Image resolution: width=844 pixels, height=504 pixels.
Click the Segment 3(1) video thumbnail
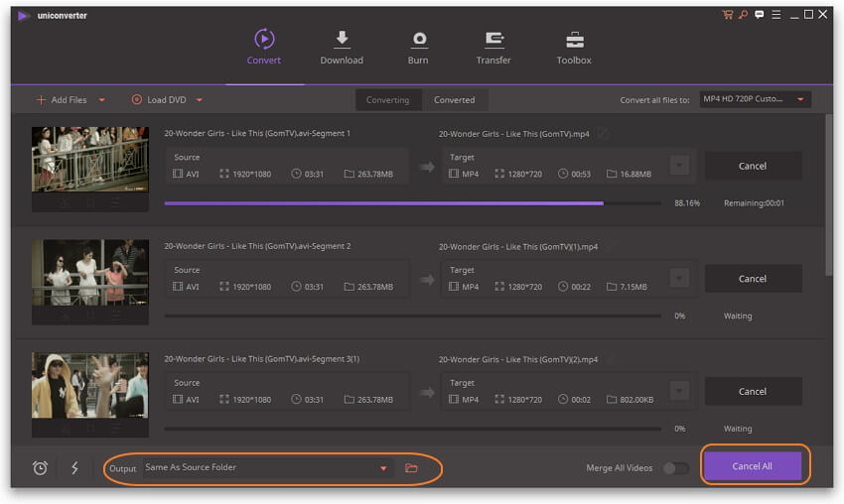90,385
